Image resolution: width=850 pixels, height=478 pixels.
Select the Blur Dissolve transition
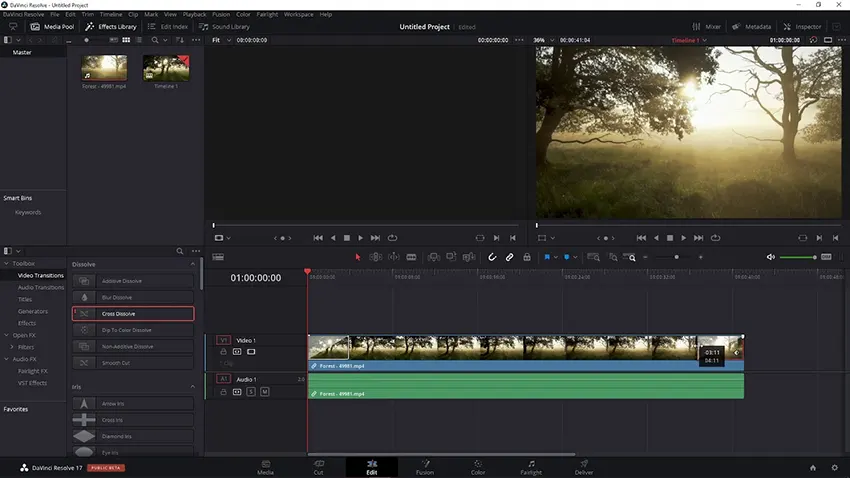coord(133,298)
